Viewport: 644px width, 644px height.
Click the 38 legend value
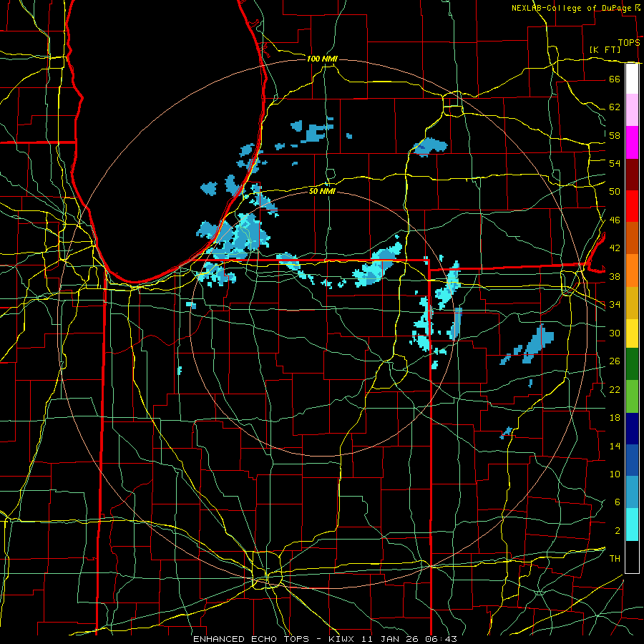(615, 277)
